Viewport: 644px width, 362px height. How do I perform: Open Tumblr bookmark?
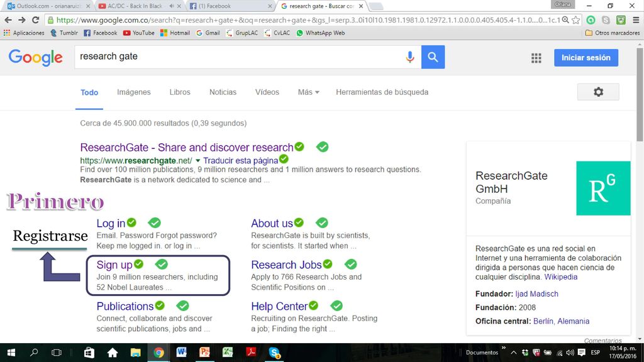[x=64, y=33]
